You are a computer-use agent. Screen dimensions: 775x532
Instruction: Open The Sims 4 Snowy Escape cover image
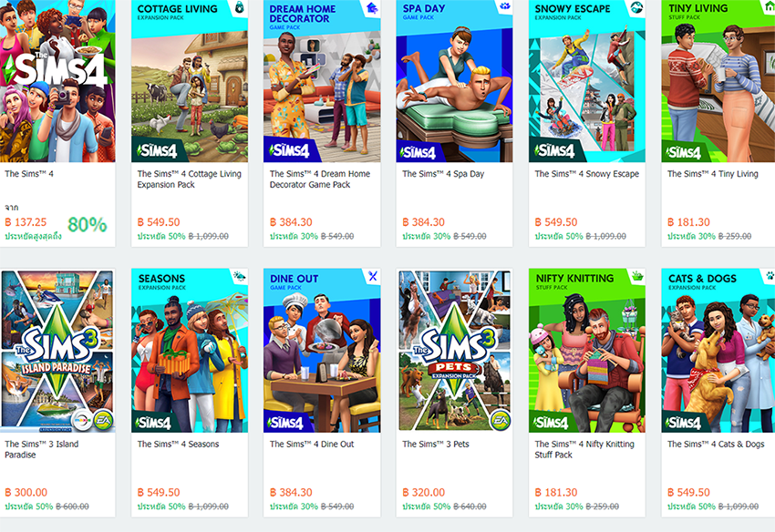(x=586, y=81)
